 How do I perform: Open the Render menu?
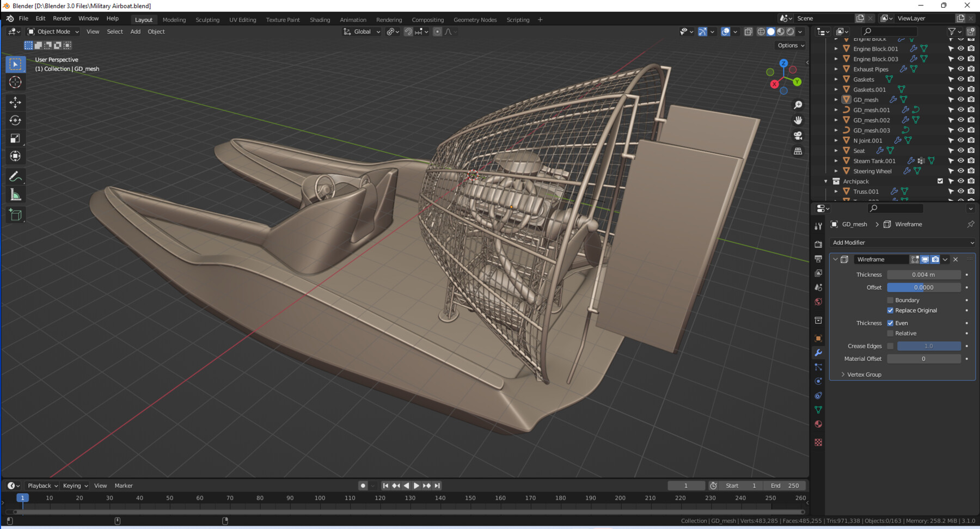(x=62, y=18)
